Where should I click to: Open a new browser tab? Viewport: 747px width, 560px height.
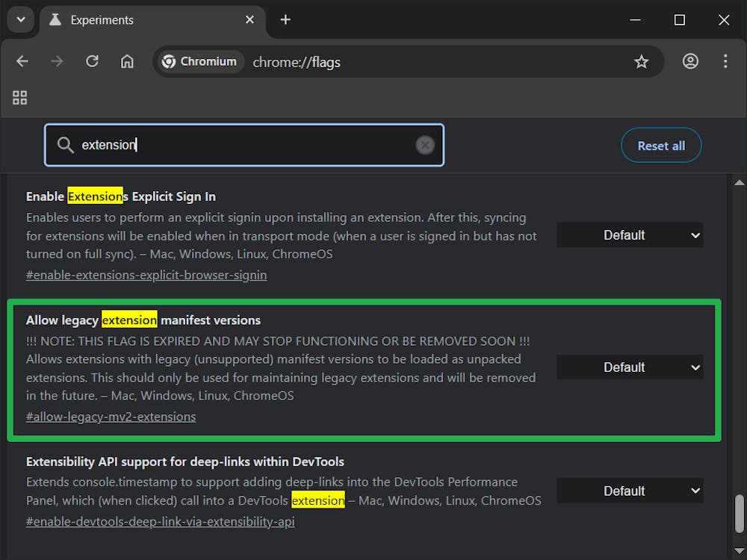tap(285, 19)
